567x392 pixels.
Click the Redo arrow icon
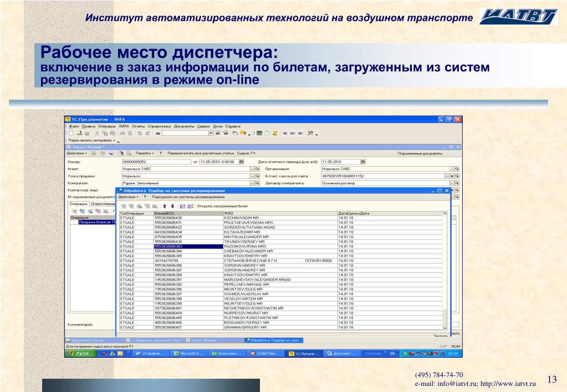click(x=147, y=133)
